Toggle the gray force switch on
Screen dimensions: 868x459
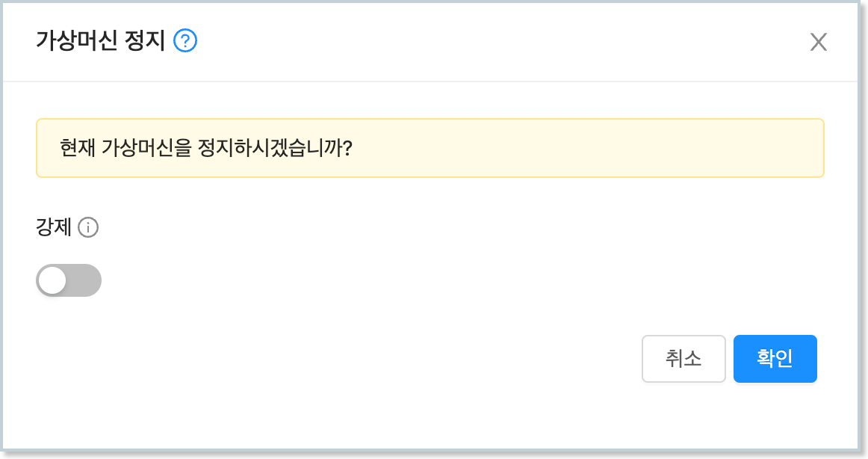69,280
